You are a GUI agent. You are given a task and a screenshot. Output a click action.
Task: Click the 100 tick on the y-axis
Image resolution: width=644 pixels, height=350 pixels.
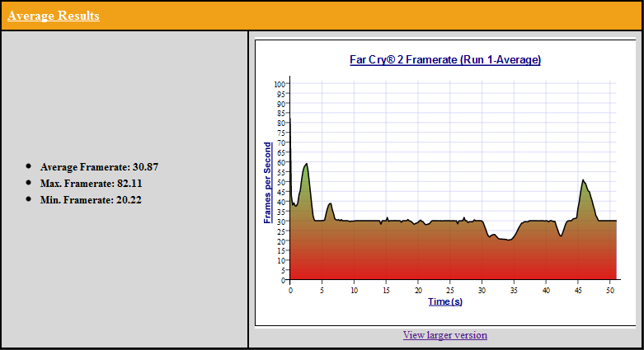pos(280,84)
